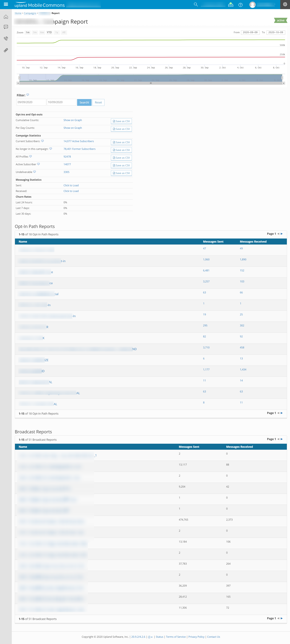The image size is (290, 644).
Task: Set chart zoom to YTD
Action: 49,33
